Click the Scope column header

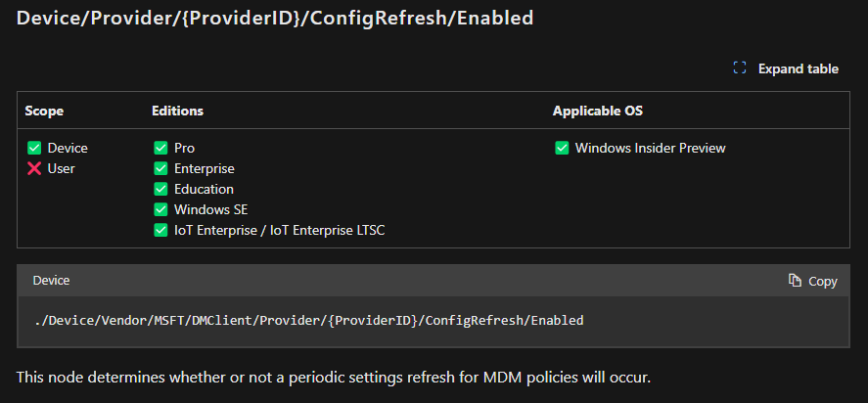point(44,111)
